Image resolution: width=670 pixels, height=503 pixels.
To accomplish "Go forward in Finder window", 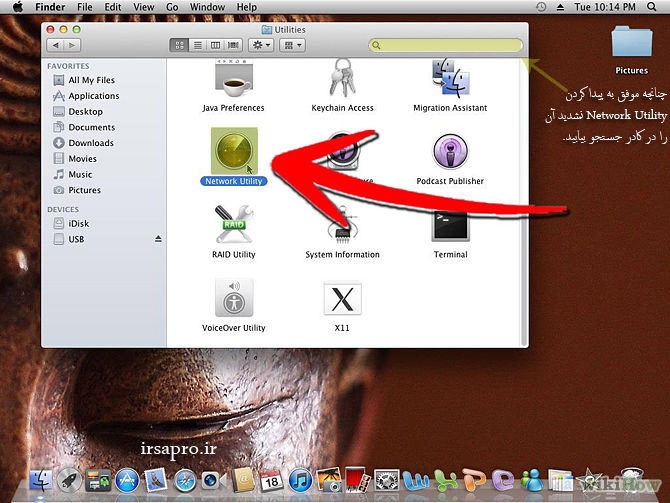I will [72, 45].
